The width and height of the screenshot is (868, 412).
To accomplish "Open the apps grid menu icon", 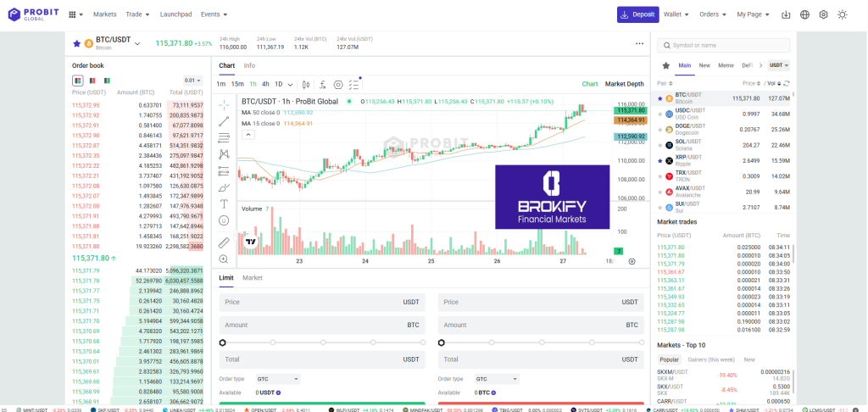I will tap(72, 14).
